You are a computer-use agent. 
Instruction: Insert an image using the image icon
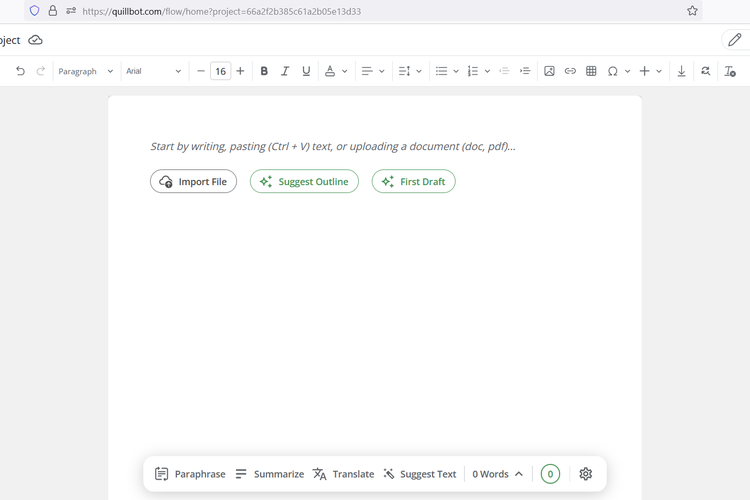tap(549, 71)
